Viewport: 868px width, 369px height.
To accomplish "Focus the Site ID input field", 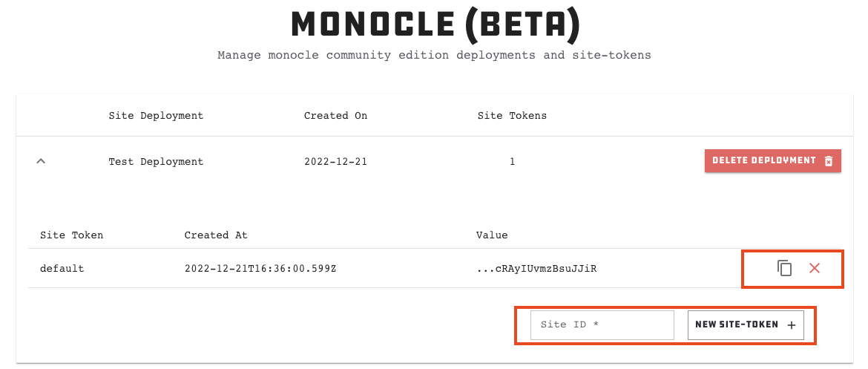I will point(602,324).
